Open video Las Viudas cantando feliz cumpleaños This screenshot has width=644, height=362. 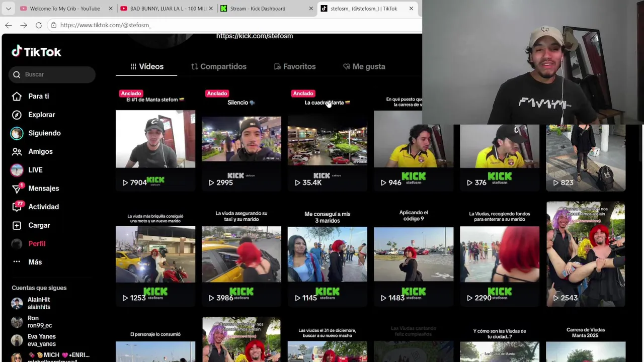(414, 340)
